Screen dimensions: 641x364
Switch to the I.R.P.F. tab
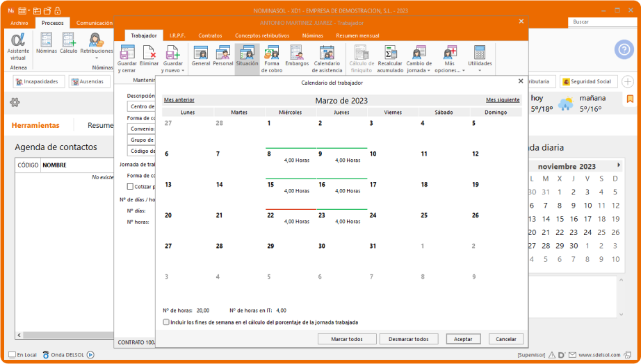click(178, 35)
